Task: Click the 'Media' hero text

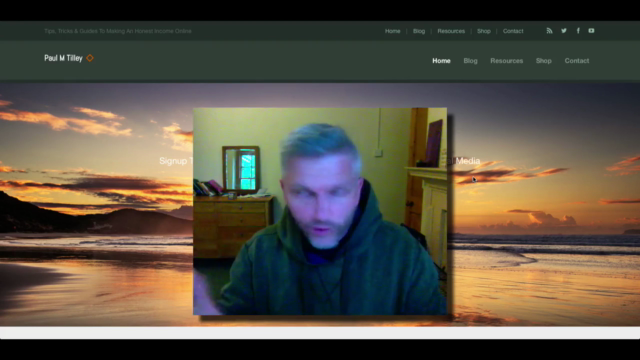Action: tap(468, 161)
